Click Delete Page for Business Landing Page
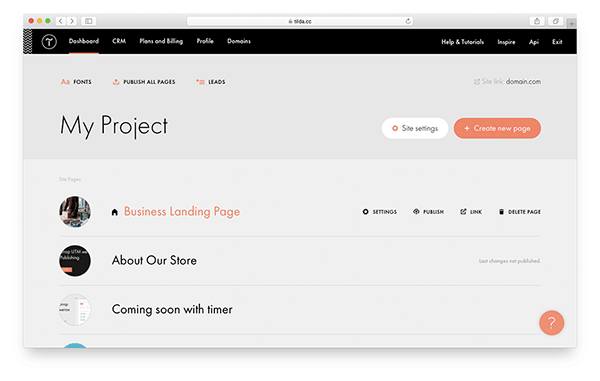The width and height of the screenshot is (600, 381). pos(520,212)
